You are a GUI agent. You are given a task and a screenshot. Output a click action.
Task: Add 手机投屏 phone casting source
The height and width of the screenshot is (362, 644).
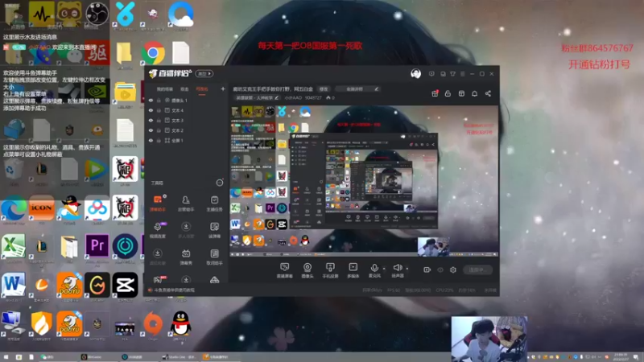click(330, 270)
